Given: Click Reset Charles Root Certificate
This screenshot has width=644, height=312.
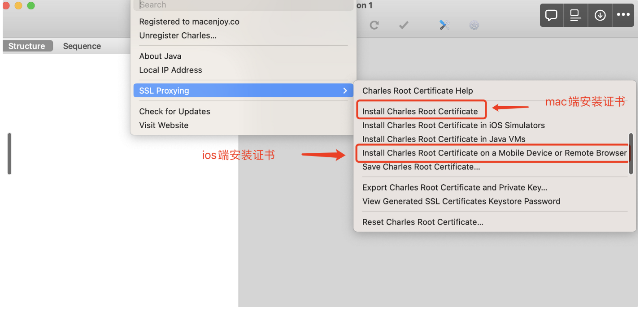Looking at the screenshot, I should pos(422,222).
